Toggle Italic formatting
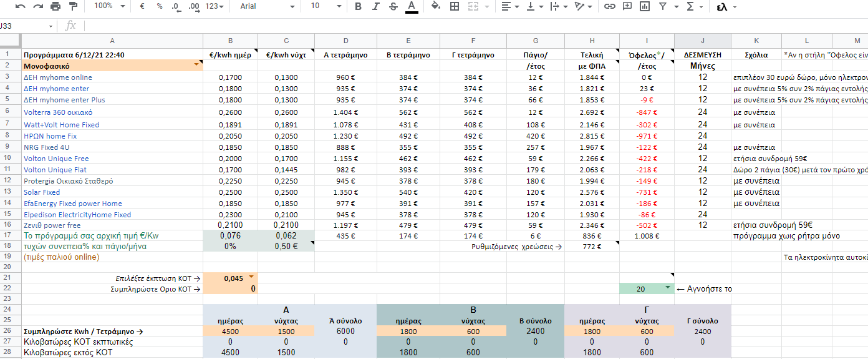 tap(375, 6)
